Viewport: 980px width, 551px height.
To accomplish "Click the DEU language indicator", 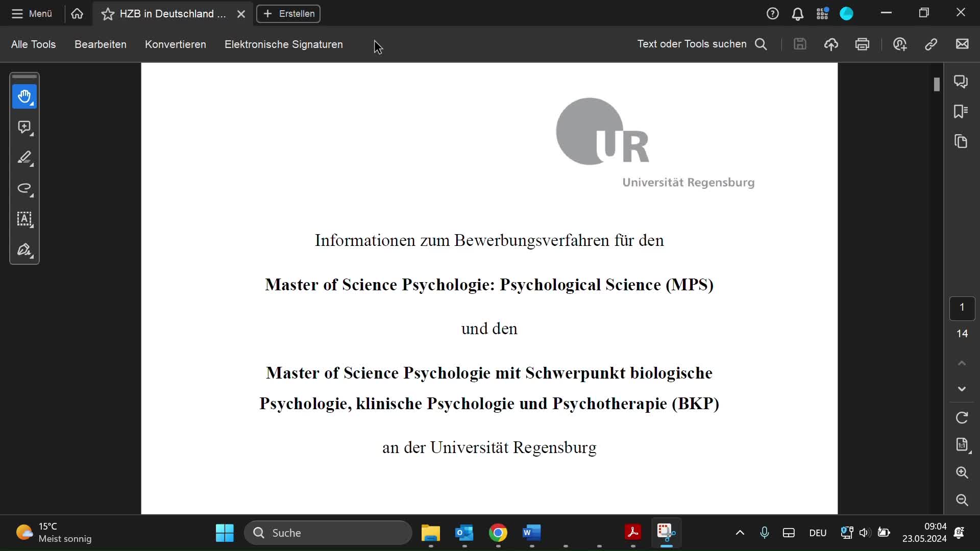I will [x=818, y=533].
